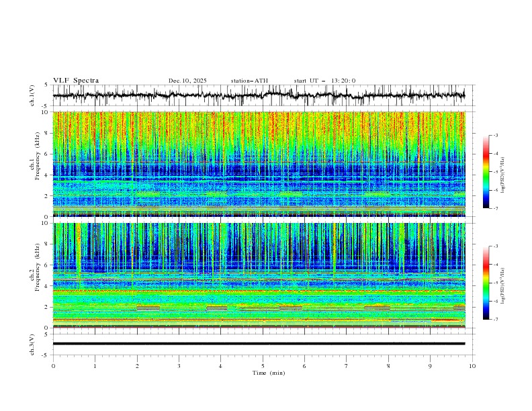Click the ch.1(V) axis "5" tick label
Viewport: 532px width, 411px height.
[x=46, y=85]
